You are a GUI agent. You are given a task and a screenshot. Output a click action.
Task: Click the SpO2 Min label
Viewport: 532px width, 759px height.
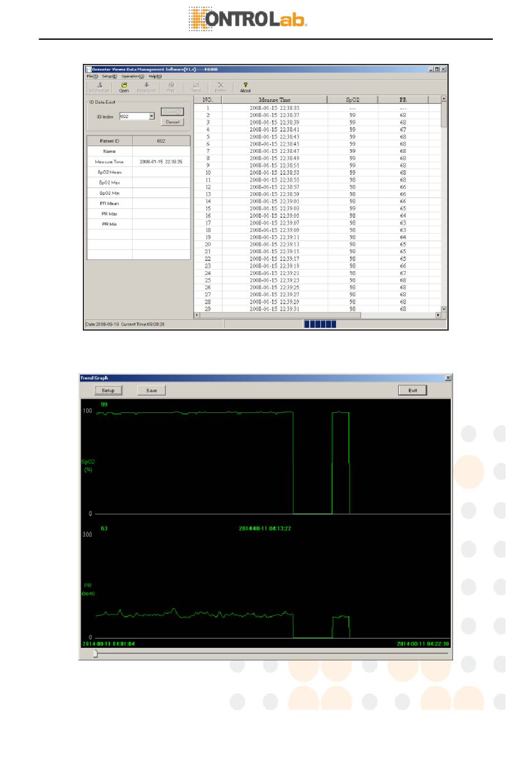pos(110,193)
